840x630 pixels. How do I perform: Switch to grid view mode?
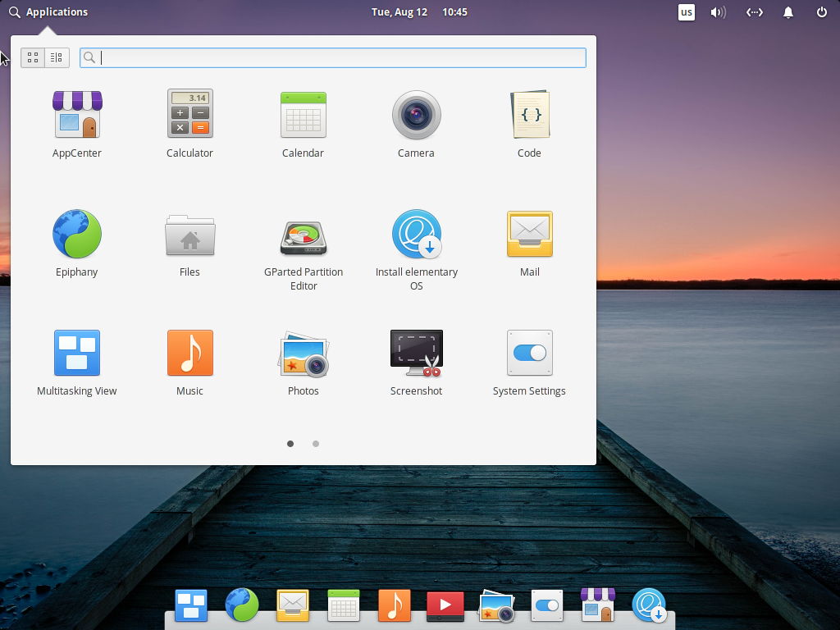33,57
